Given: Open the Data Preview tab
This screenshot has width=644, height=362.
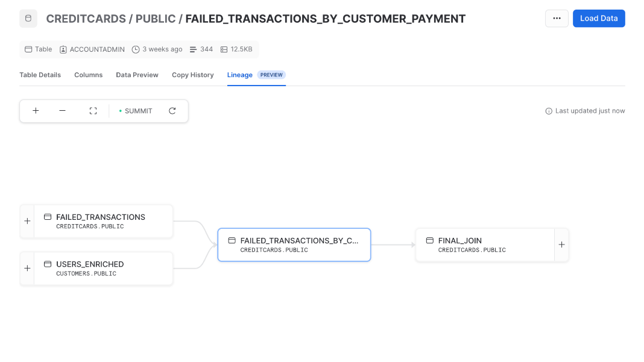Looking at the screenshot, I should pyautogui.click(x=137, y=75).
